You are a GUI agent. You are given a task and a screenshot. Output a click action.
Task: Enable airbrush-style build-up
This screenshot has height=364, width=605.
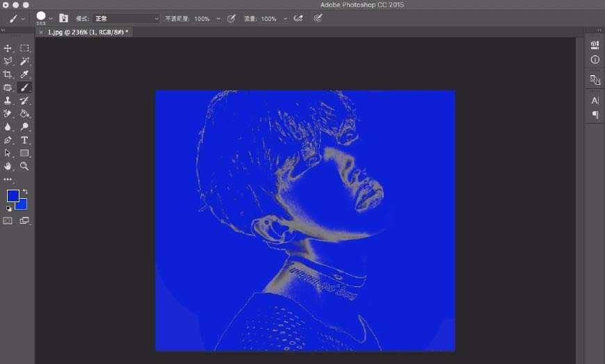(298, 19)
